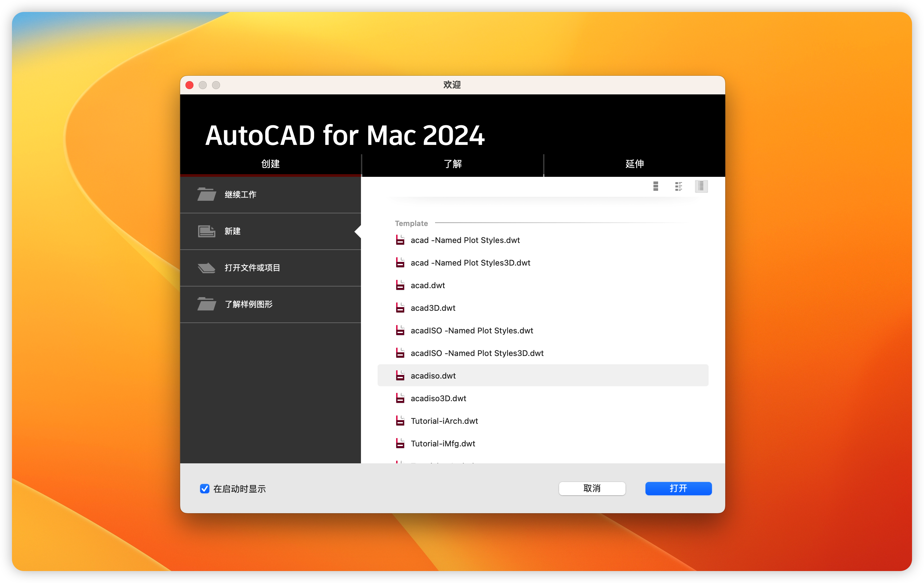Click the 打开文件或项目 open folder icon
The height and width of the screenshot is (583, 924).
(206, 268)
